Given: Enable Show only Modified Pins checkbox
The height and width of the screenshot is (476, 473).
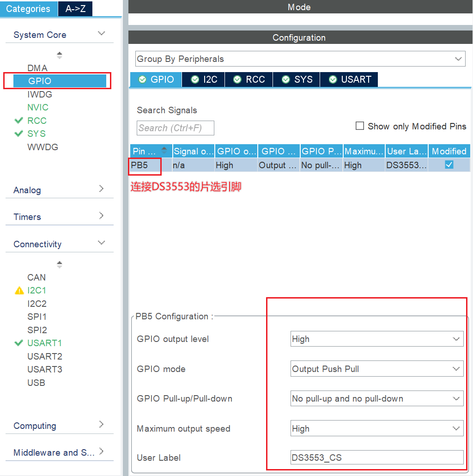Looking at the screenshot, I should [x=360, y=126].
